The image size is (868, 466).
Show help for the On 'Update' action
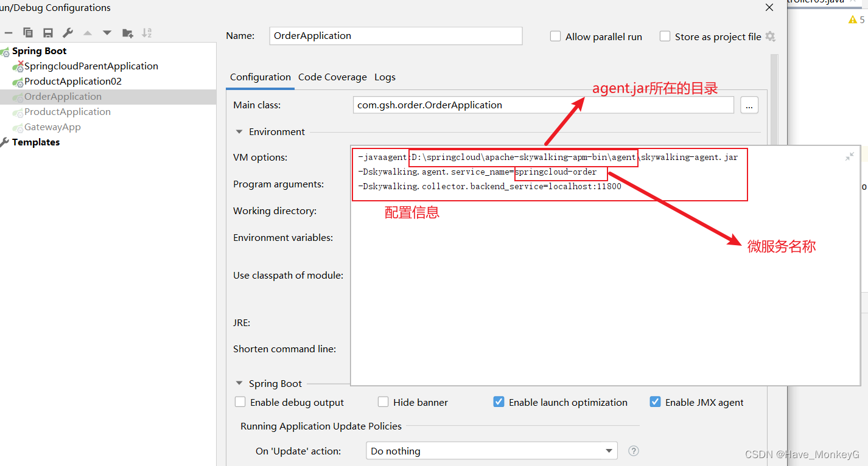(634, 451)
